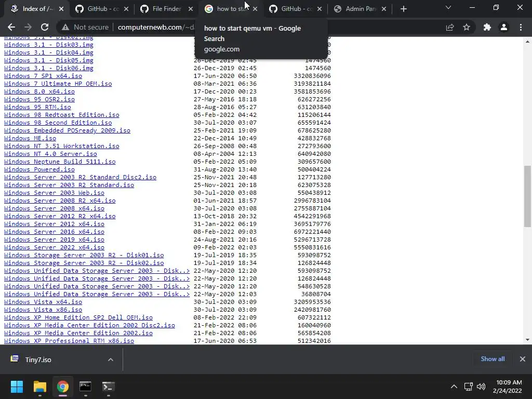Open the network status tray icon
Viewport: 532px width, 399px height.
click(469, 387)
